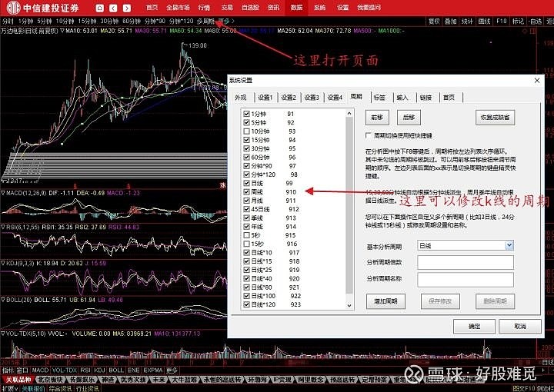Switch to the 设置3 tab

pos(312,98)
